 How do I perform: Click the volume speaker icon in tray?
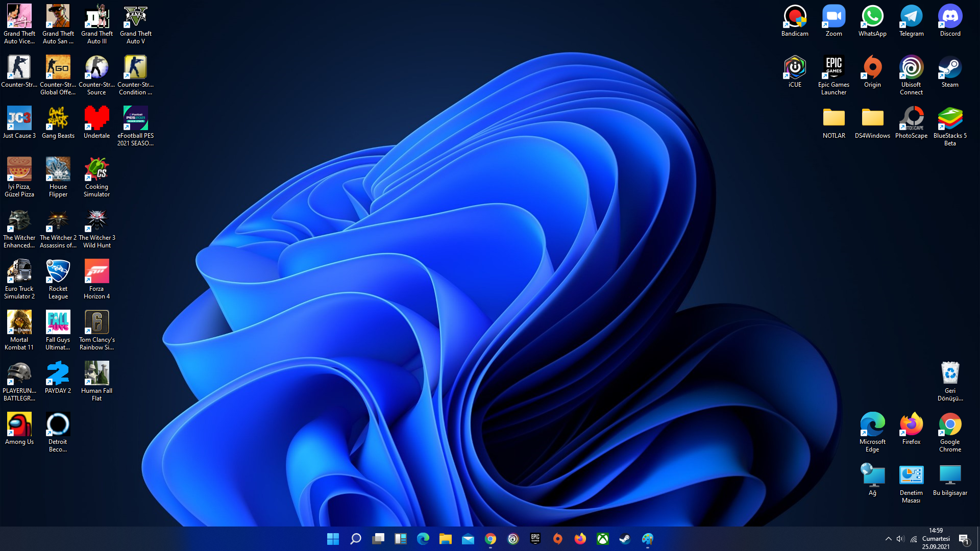[900, 539]
